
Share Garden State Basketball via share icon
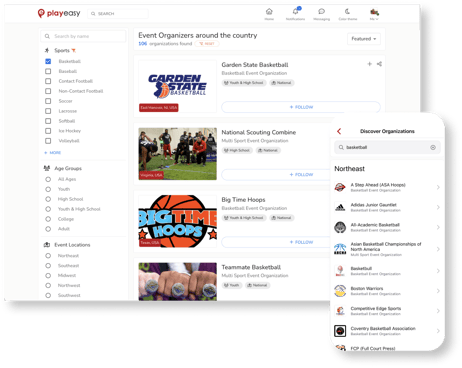[x=379, y=64]
